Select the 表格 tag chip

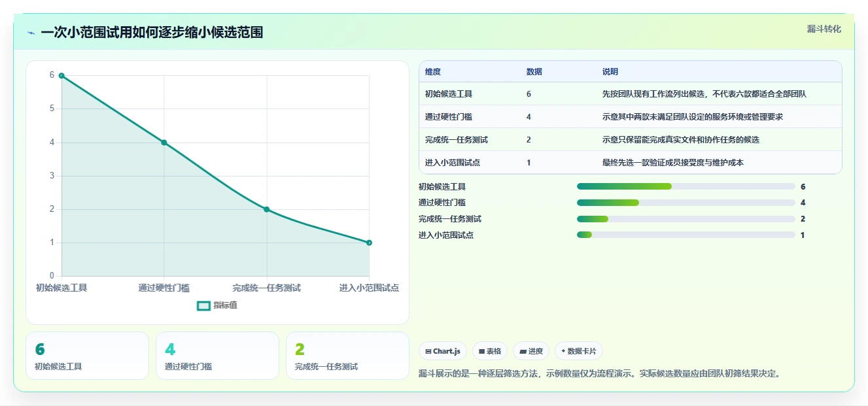pos(490,351)
